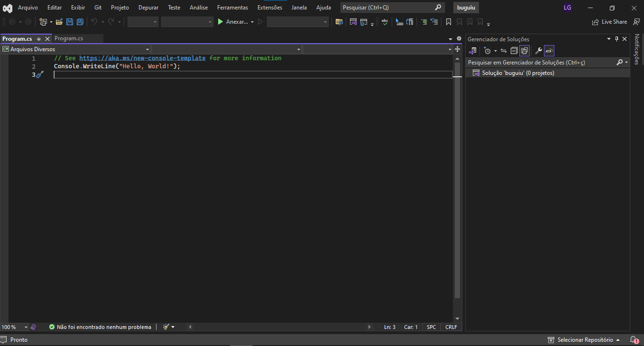Select Solução 'buguiu' (0 projetos) node
Viewport: 644px width, 346px height.
[x=547, y=73]
